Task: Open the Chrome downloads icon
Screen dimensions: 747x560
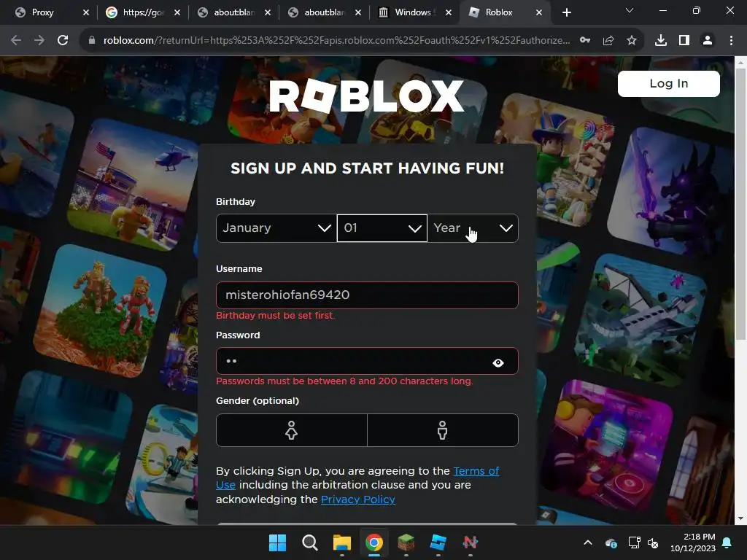Action: point(660,41)
